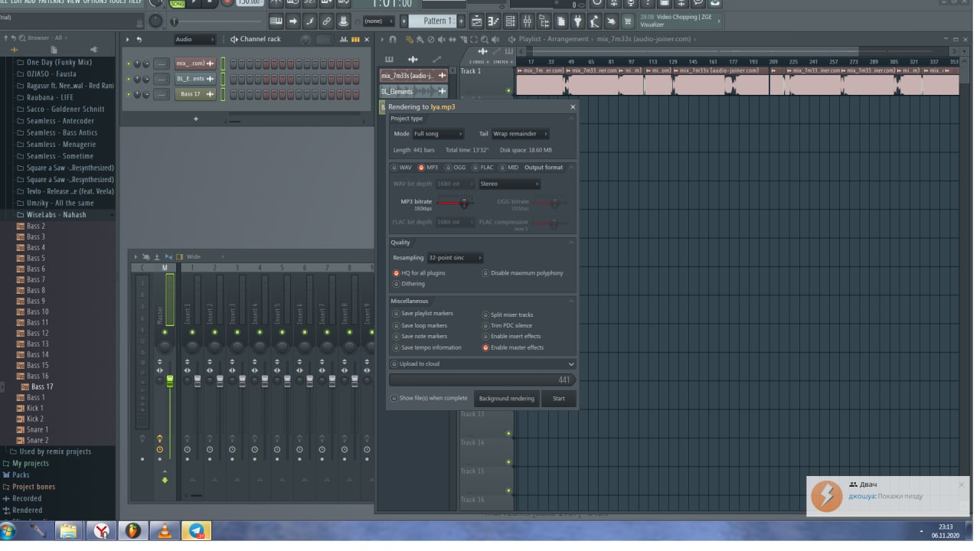Select the draw pencil tool in Playlist
Screen dimensions: 980x551
coord(410,39)
